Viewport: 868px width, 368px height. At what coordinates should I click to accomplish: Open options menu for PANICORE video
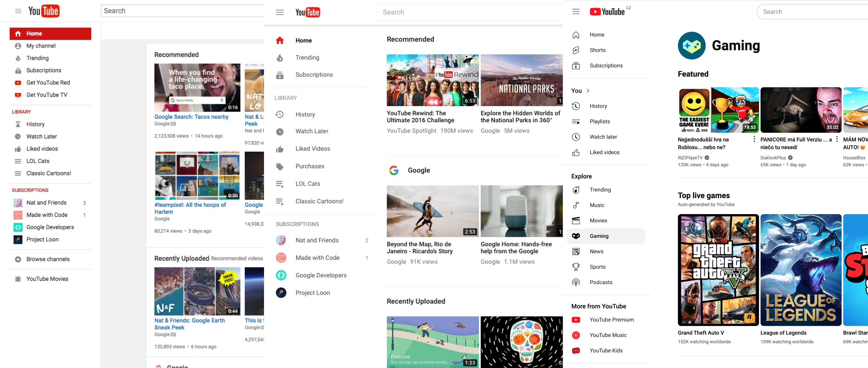point(837,140)
